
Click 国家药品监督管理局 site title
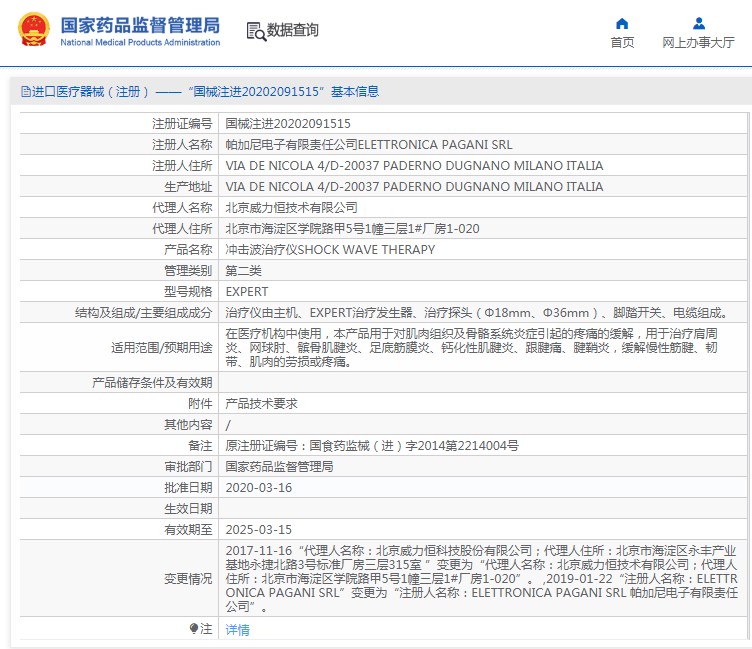140,25
